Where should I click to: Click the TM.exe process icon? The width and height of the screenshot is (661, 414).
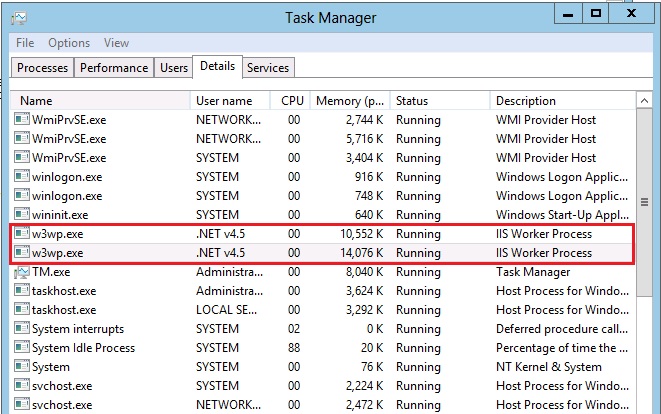(x=22, y=272)
